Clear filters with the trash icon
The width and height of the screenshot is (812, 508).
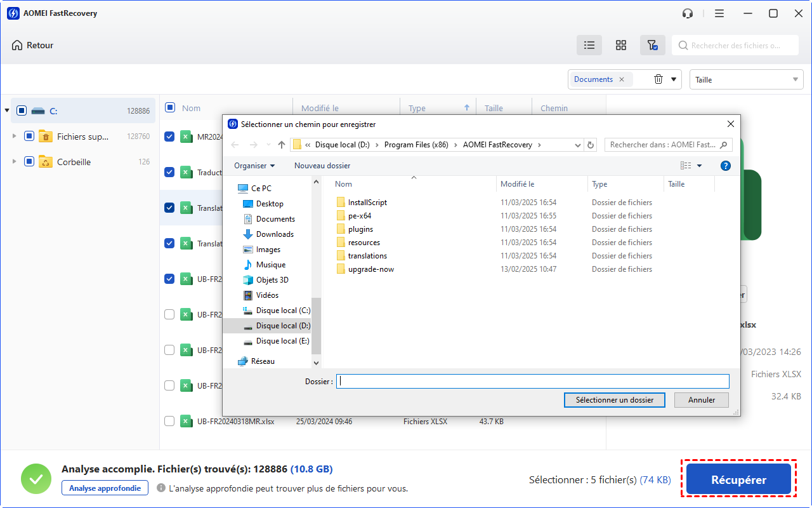click(658, 79)
